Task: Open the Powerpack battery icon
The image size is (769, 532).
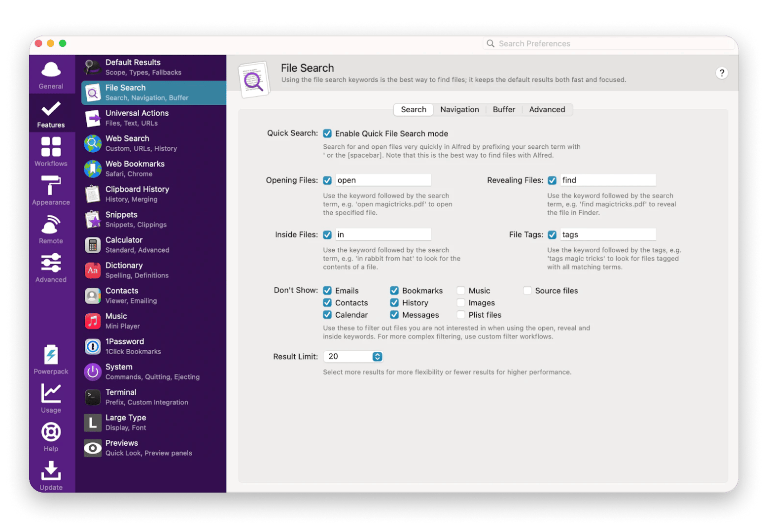Action: [51, 355]
